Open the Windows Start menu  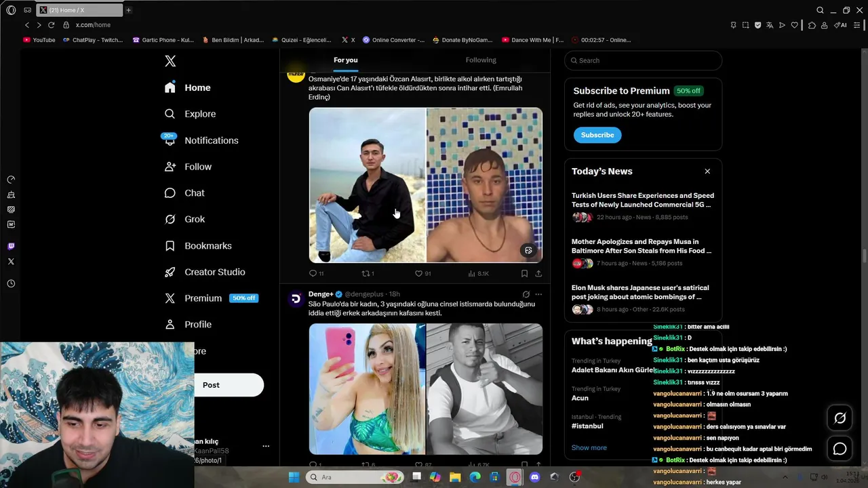294,477
